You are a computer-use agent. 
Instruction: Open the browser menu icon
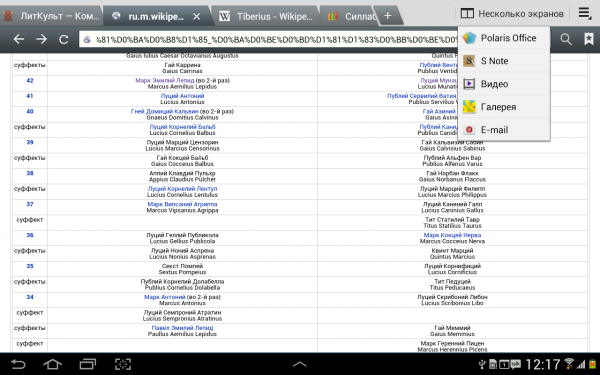[x=584, y=13]
